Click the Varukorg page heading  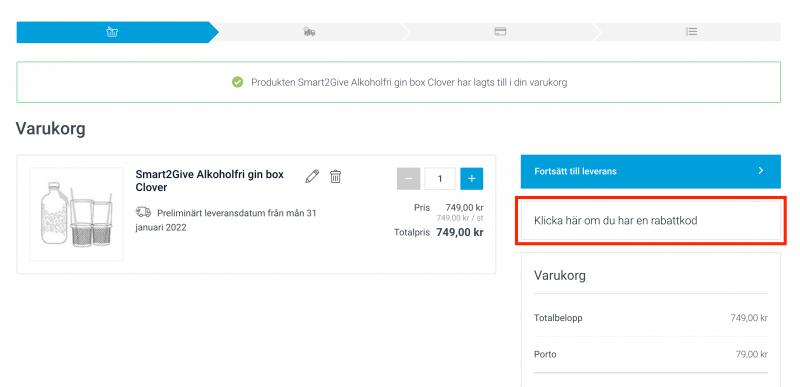point(51,128)
